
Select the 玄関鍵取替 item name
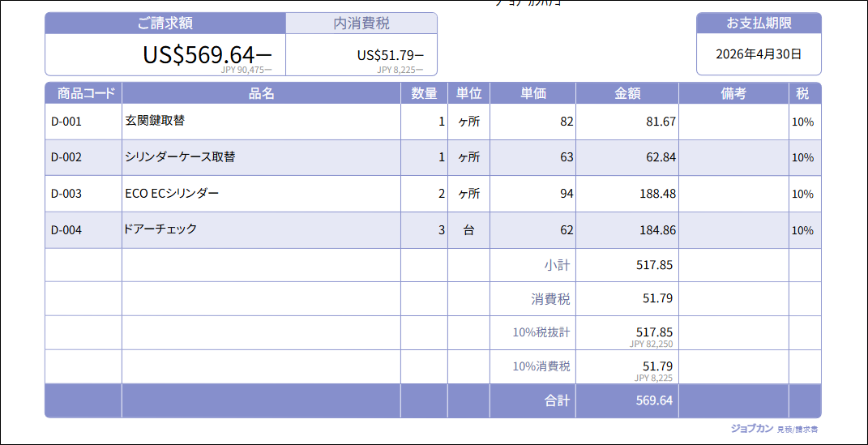155,120
